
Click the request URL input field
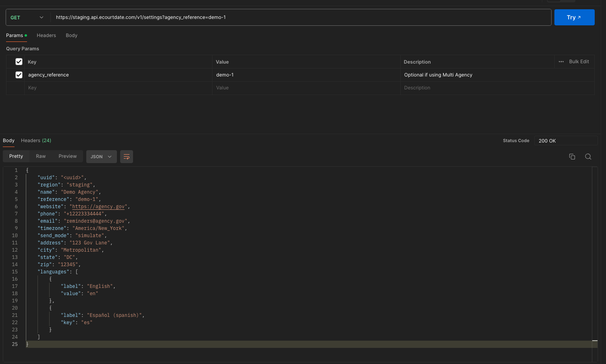tap(300, 17)
